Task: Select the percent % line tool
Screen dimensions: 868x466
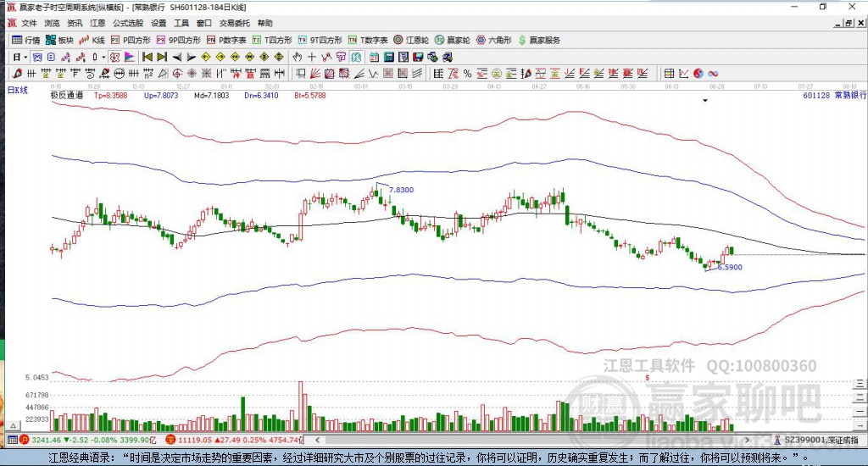Action: coord(468,74)
